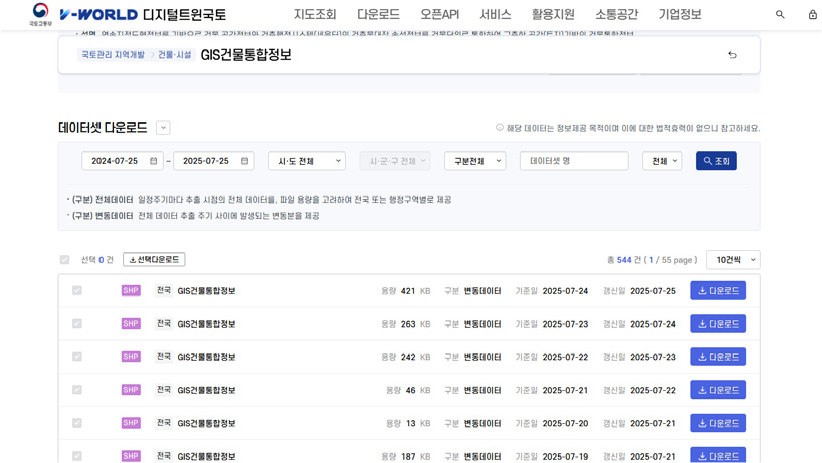The image size is (822, 463).
Task: Open the 지도조회 menu
Action: [x=315, y=15]
